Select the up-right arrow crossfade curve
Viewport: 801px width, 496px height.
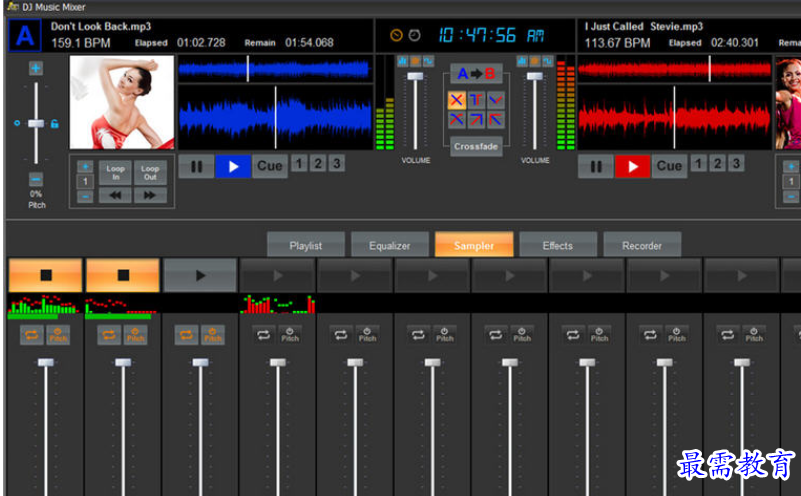tap(476, 120)
